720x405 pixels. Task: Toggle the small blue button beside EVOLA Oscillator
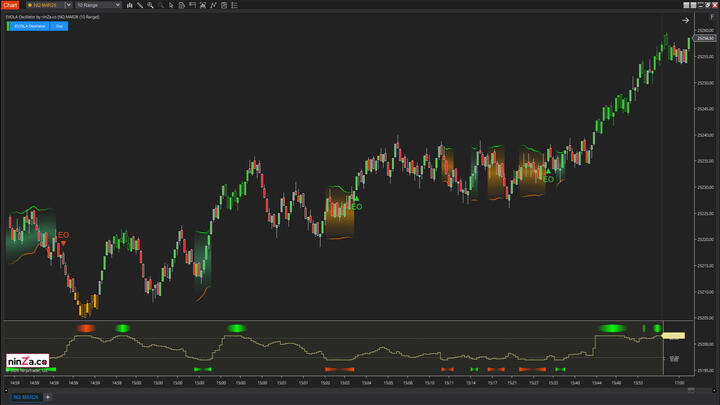tap(60, 27)
